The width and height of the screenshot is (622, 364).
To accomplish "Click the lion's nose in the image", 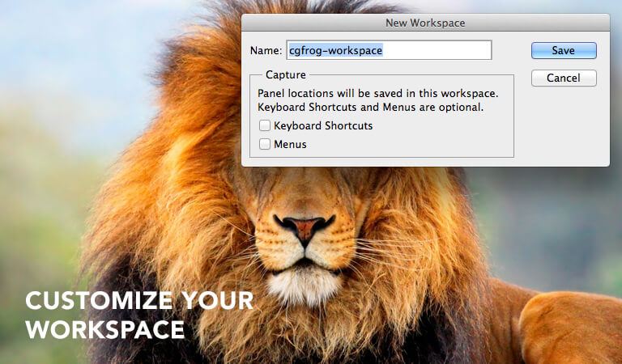I will [x=305, y=227].
